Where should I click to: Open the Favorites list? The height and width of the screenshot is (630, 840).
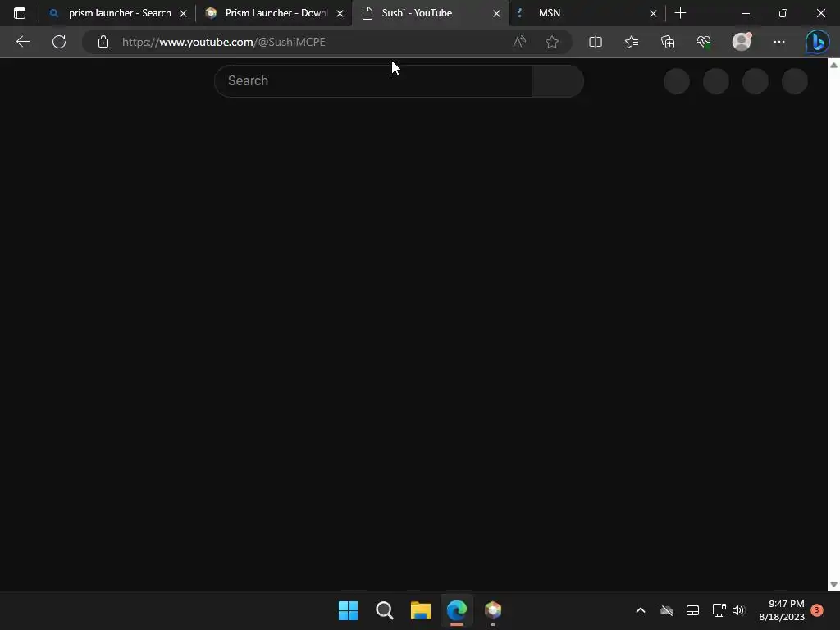click(x=632, y=42)
